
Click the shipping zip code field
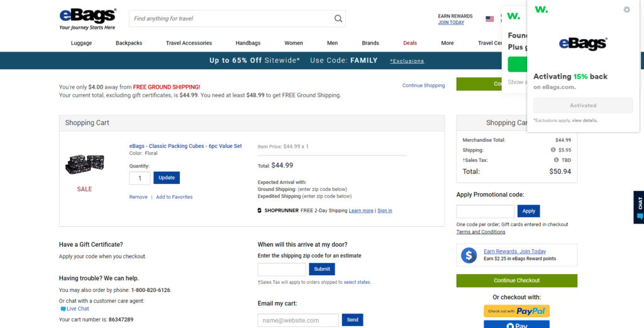tap(281, 269)
